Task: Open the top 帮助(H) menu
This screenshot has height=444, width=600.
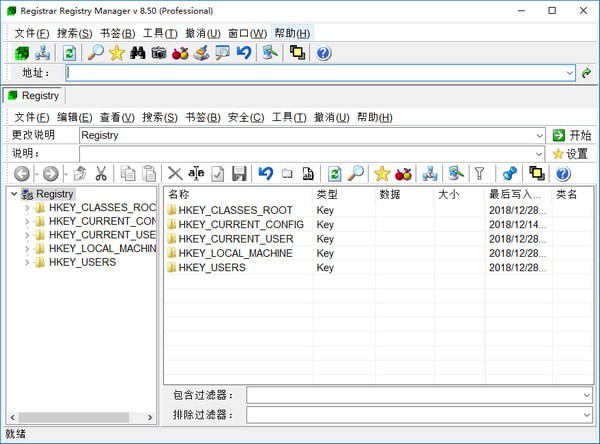Action: pos(292,34)
